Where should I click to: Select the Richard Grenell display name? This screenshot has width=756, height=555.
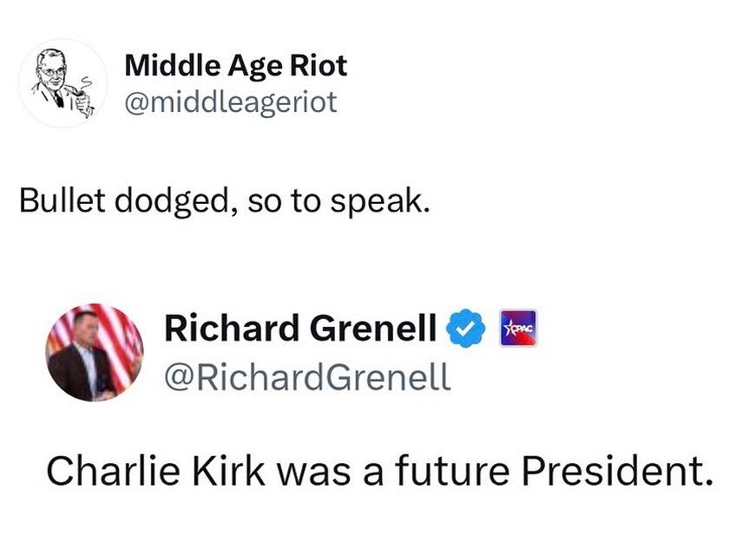[300, 330]
